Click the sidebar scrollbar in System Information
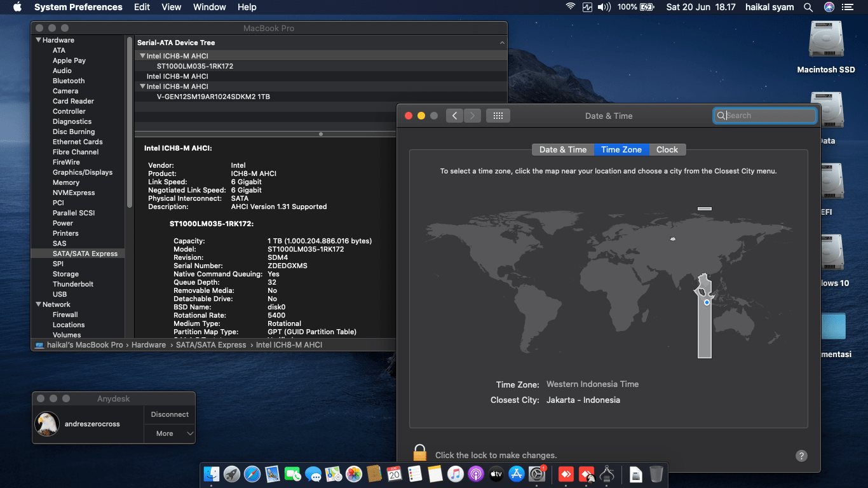 (x=130, y=121)
